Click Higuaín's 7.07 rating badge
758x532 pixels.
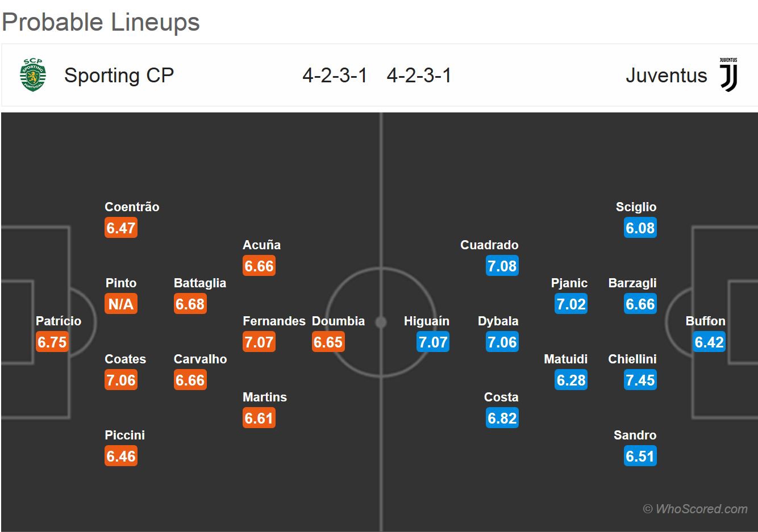tap(433, 342)
